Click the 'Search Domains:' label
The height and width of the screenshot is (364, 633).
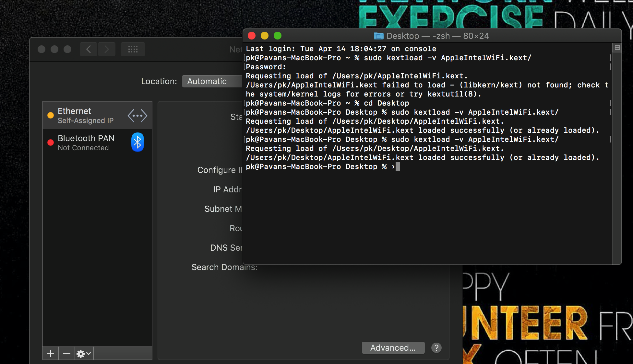click(x=224, y=267)
